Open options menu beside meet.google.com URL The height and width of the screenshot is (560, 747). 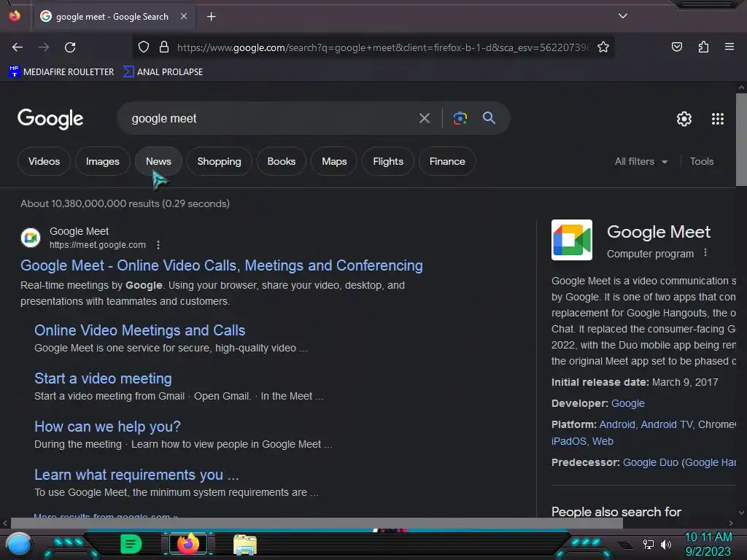158,245
